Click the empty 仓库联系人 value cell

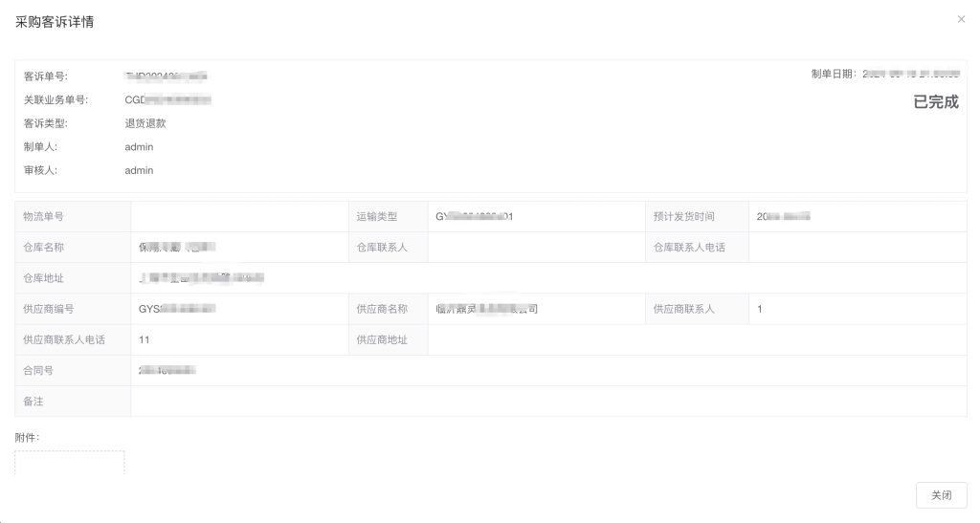536,248
